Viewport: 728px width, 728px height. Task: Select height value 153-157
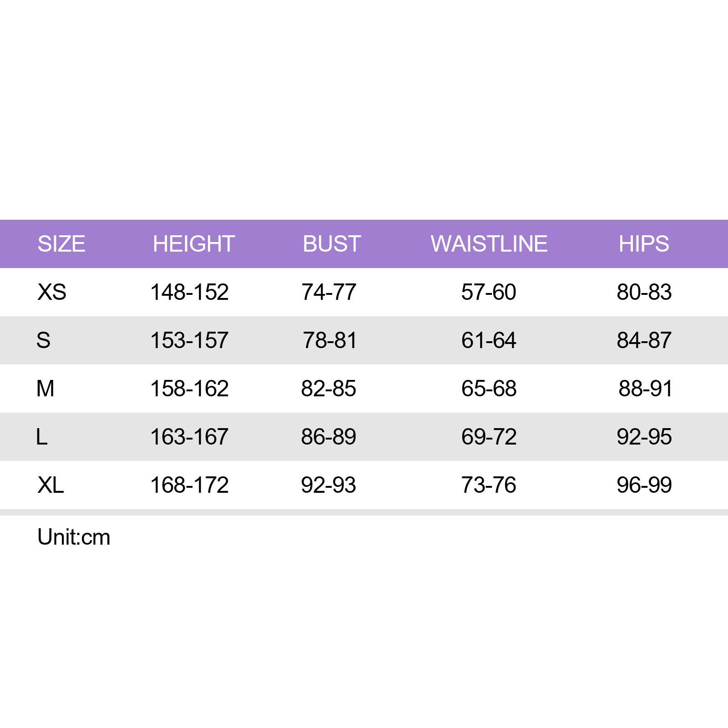pos(189,340)
